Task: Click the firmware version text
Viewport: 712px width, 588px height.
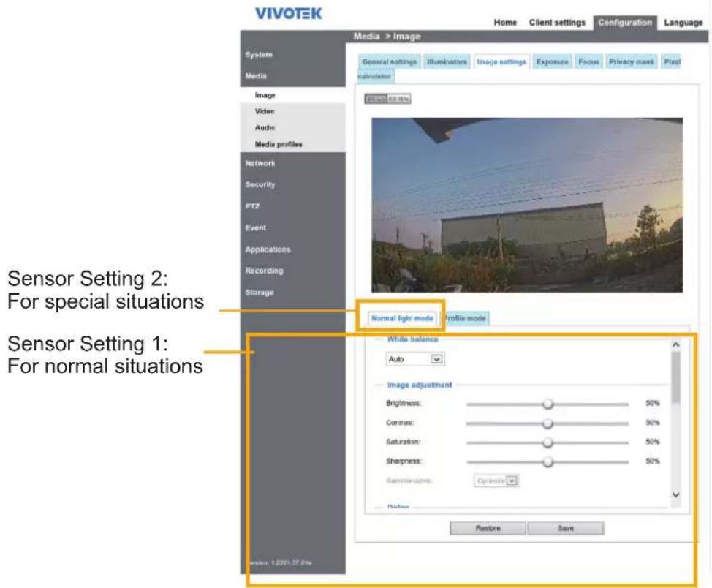Action: 280,562
